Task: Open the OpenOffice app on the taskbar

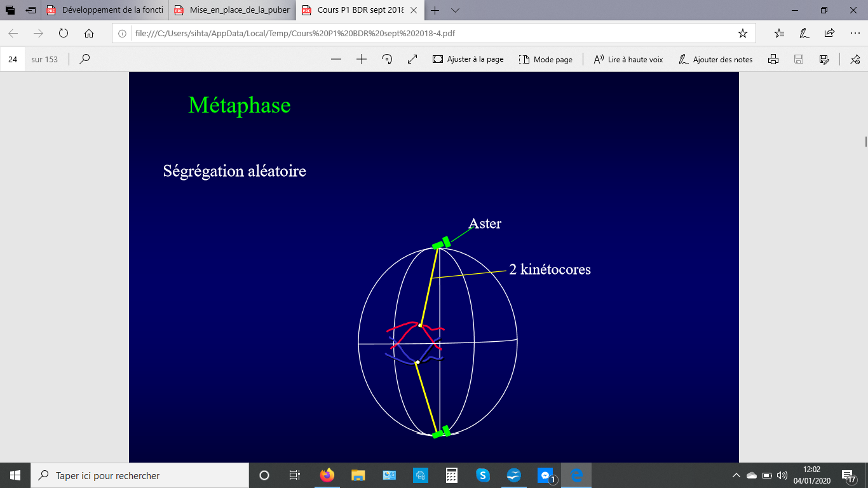Action: (514, 475)
